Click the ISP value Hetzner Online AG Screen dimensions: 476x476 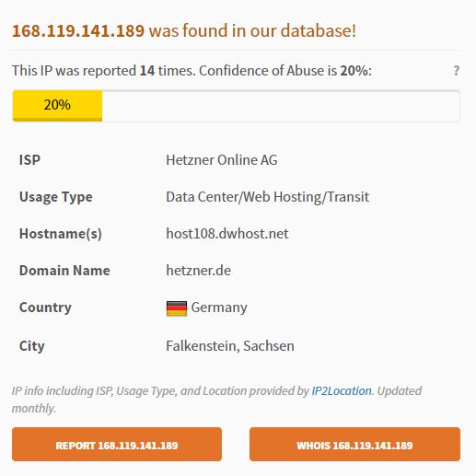pos(222,160)
